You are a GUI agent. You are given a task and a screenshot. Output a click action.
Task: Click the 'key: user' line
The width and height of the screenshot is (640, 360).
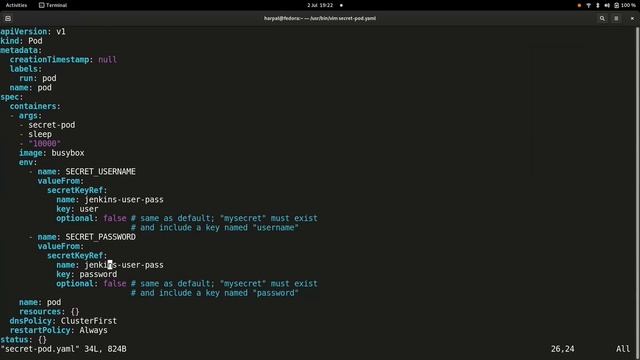(x=77, y=209)
